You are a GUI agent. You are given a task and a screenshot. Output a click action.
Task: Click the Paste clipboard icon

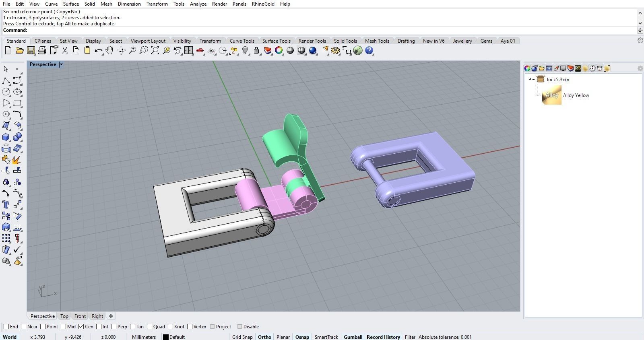click(x=87, y=50)
